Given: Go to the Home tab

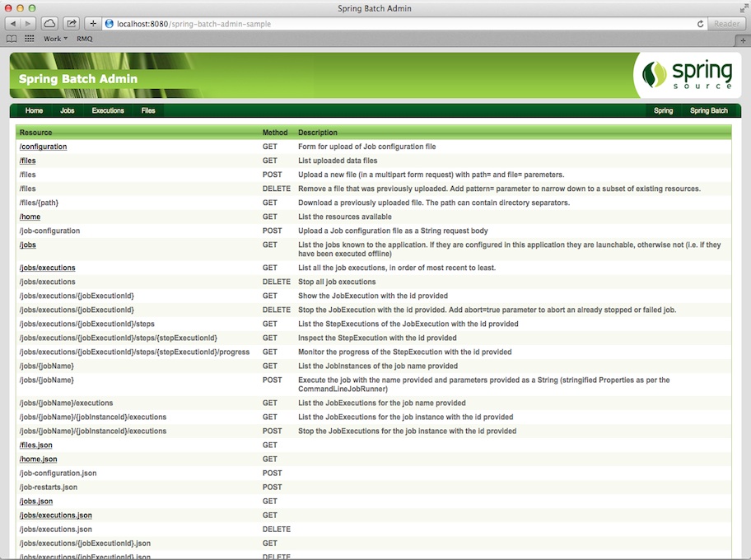Looking at the screenshot, I should [x=34, y=110].
